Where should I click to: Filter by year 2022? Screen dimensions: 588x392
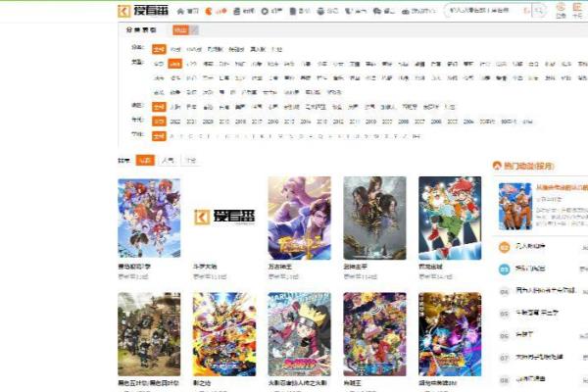point(175,122)
